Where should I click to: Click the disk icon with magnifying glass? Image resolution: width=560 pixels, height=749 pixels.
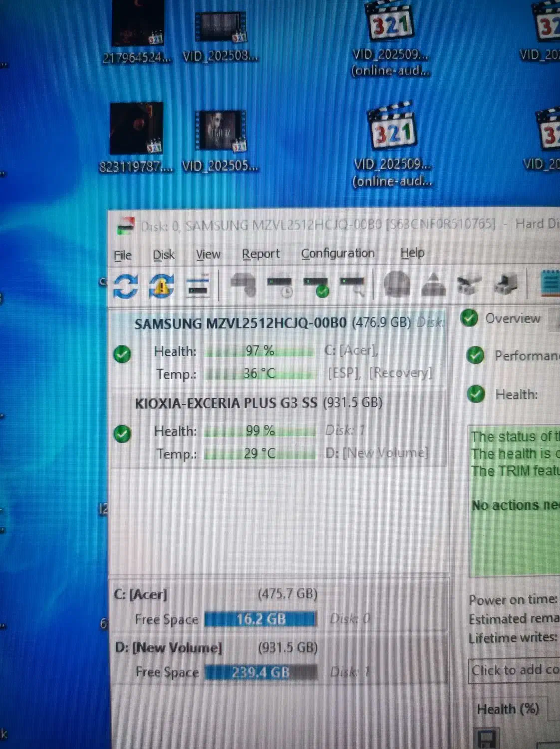[353, 286]
